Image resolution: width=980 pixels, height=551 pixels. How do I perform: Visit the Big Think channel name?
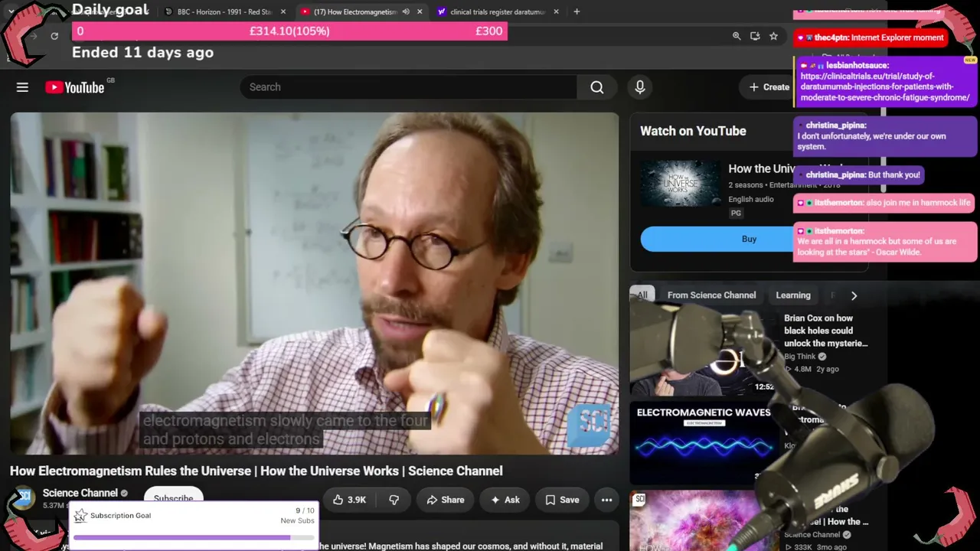click(799, 357)
